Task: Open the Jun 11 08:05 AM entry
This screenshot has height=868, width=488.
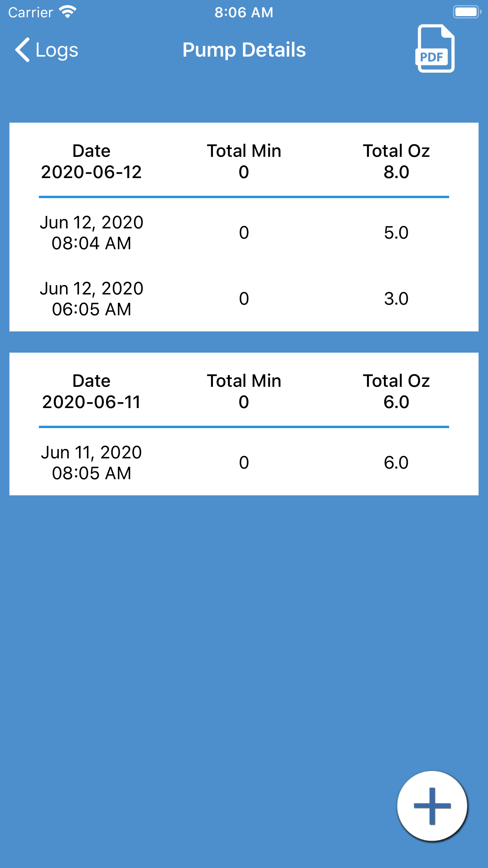Action: point(91,463)
